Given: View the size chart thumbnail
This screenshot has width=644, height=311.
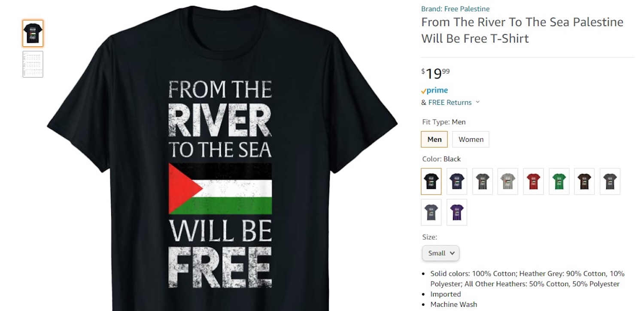Looking at the screenshot, I should [x=33, y=64].
